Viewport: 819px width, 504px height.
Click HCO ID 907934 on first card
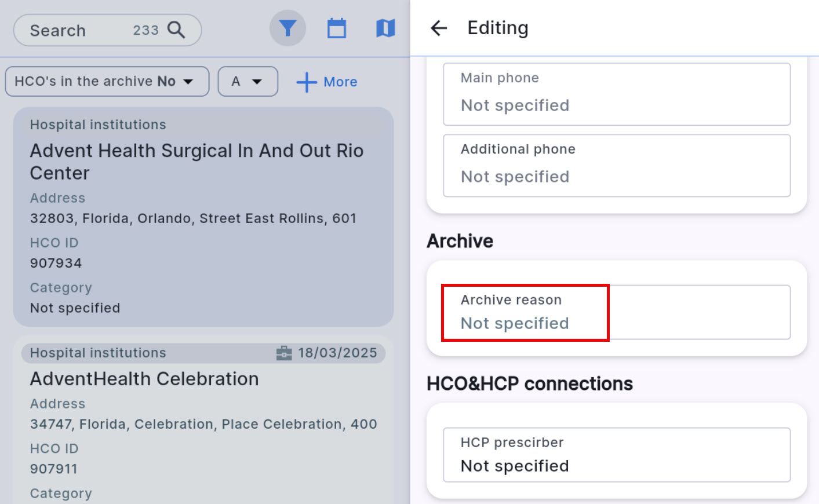click(x=56, y=263)
